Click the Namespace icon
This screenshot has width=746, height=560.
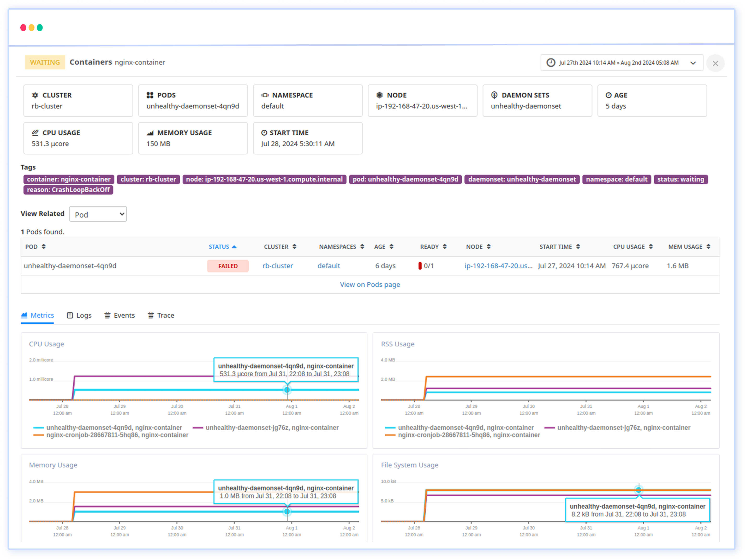(265, 95)
